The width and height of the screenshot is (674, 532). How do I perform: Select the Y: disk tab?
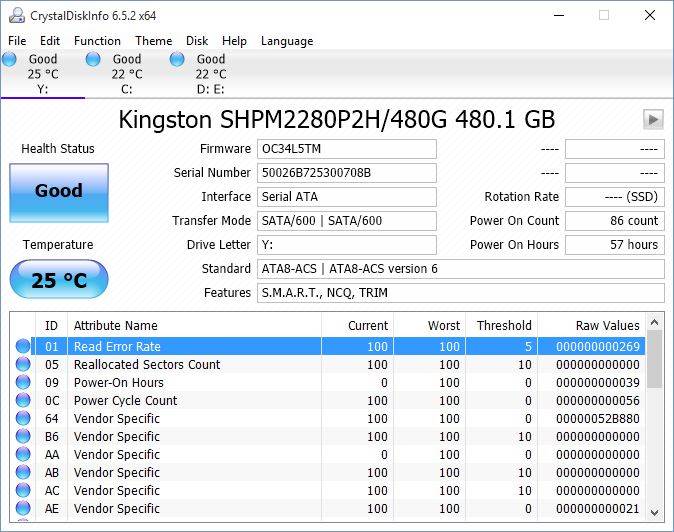(x=43, y=74)
